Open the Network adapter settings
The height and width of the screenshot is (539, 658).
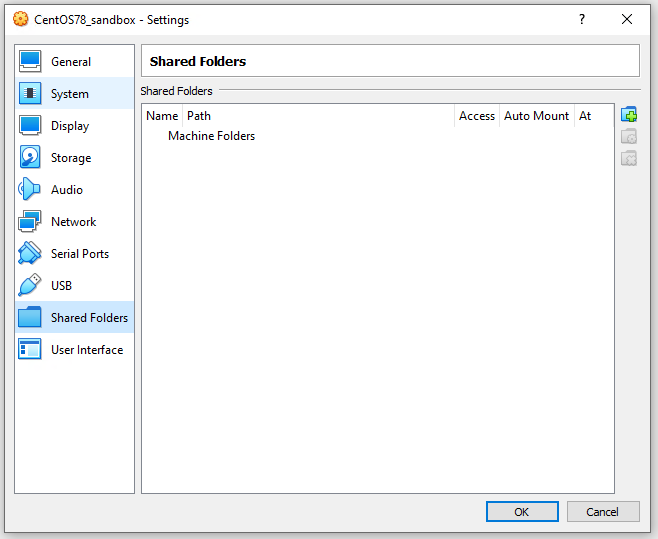click(x=73, y=222)
